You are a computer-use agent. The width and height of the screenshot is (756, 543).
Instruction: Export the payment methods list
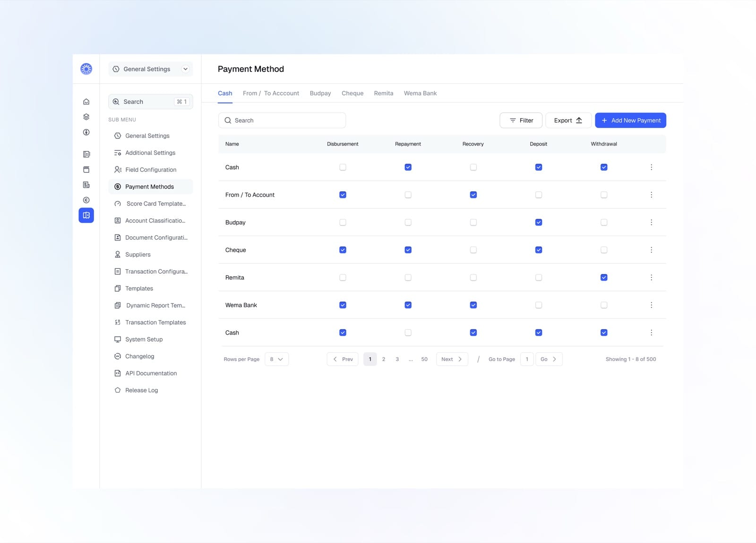point(568,121)
